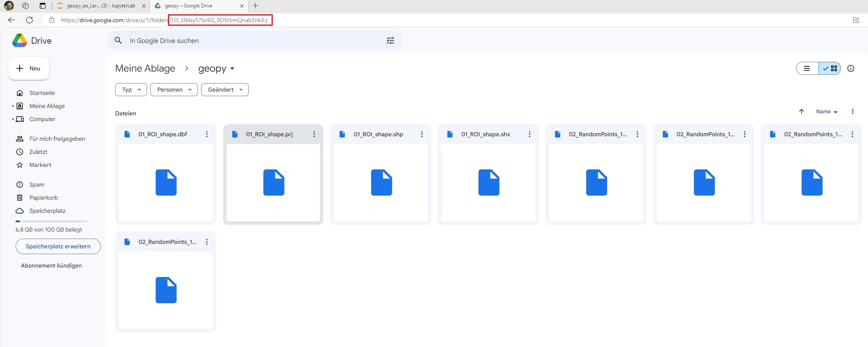
Task: Reload the page with refresh icon
Action: [x=29, y=20]
